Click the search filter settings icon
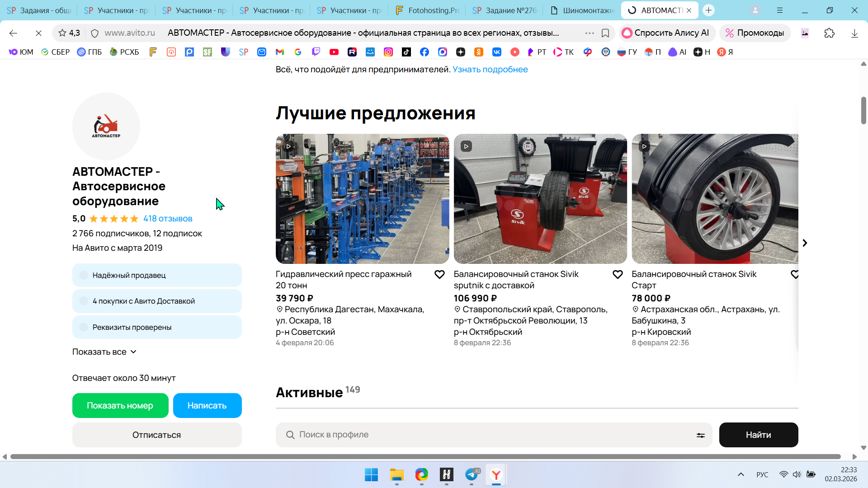868x488 pixels. tap(700, 435)
